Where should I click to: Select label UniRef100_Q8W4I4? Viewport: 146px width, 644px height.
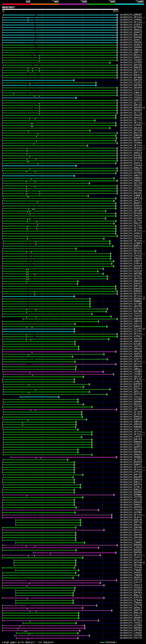pos(131,50)
